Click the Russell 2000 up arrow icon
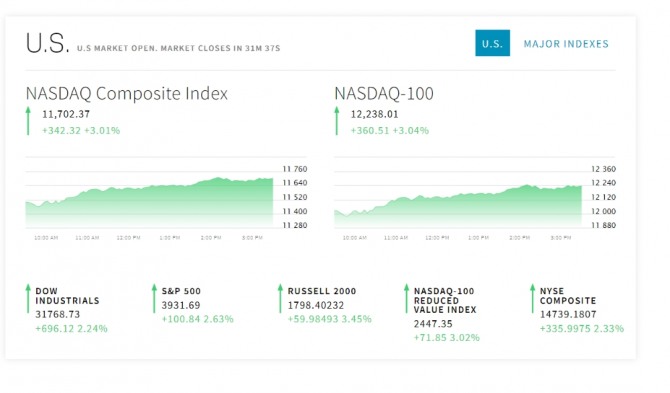 pos(280,298)
